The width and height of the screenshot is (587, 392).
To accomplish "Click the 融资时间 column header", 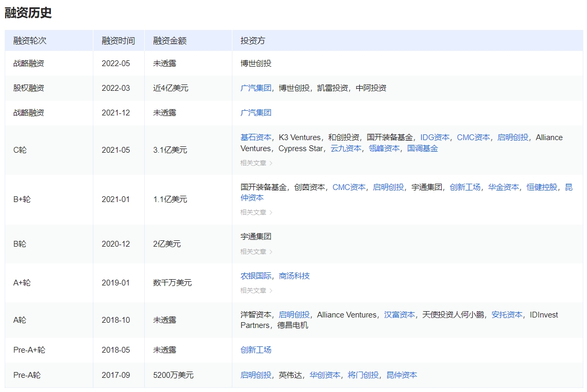I will 118,41.
